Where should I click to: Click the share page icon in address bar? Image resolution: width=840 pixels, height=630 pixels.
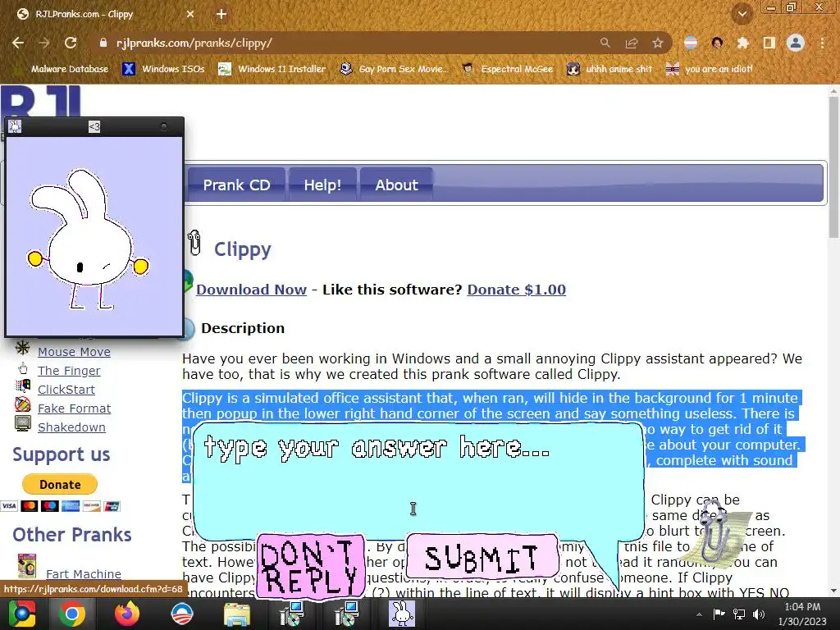632,43
